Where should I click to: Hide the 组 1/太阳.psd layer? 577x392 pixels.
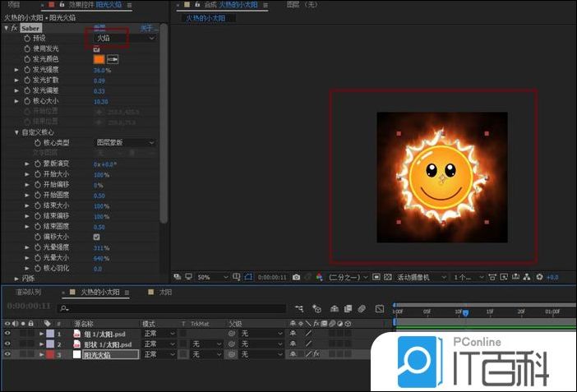pos(7,334)
